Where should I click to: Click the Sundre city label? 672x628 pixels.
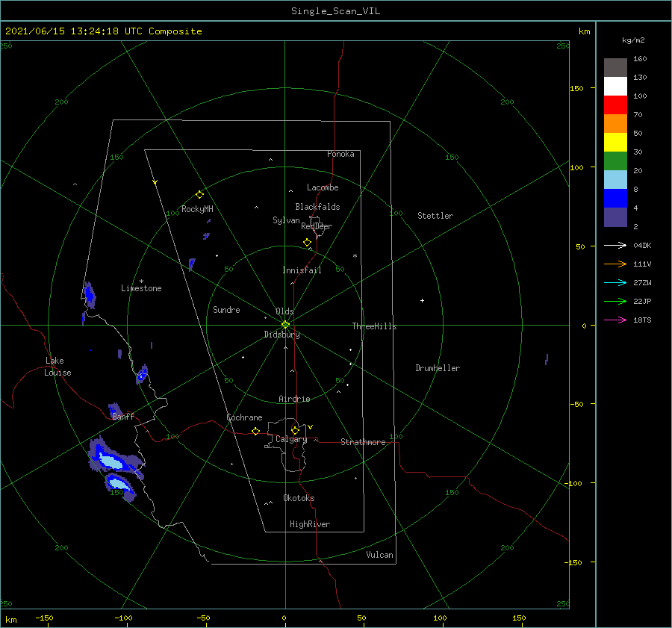coord(226,310)
